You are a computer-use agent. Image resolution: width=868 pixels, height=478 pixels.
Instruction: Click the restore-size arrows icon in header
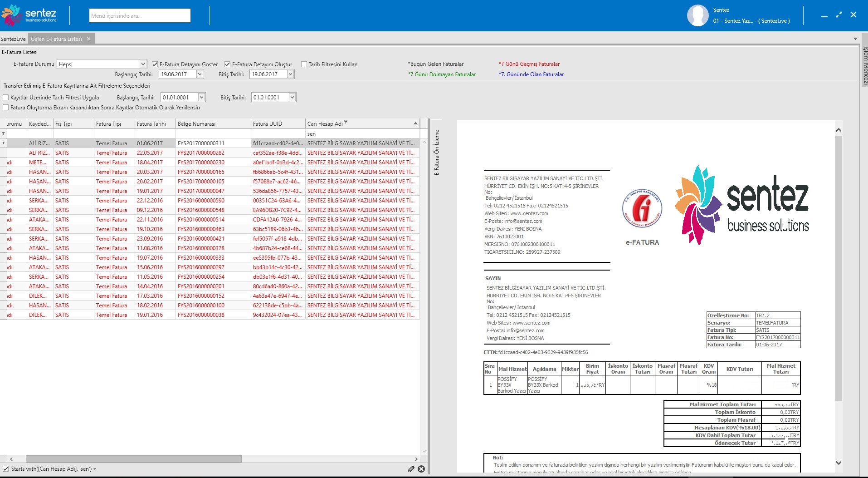click(839, 15)
